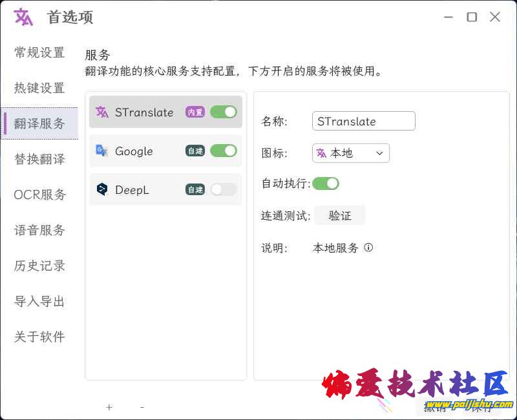Open the OCR服务 settings tab
The width and height of the screenshot is (517, 420).
39,194
